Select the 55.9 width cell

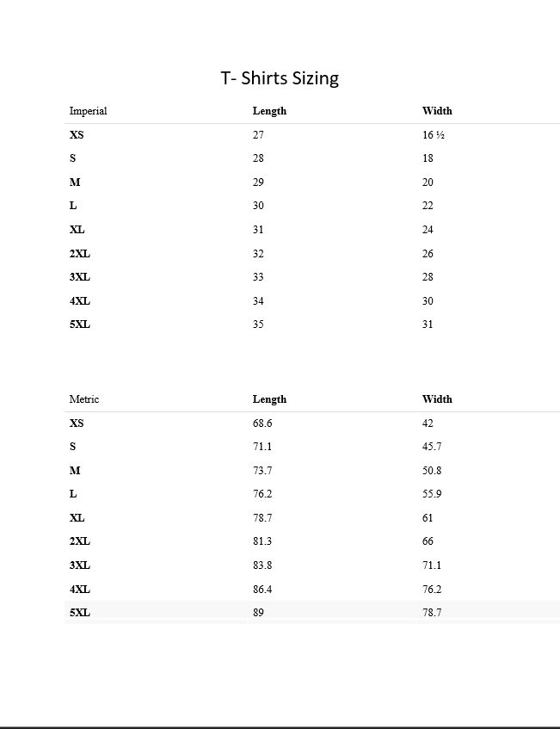click(x=432, y=494)
